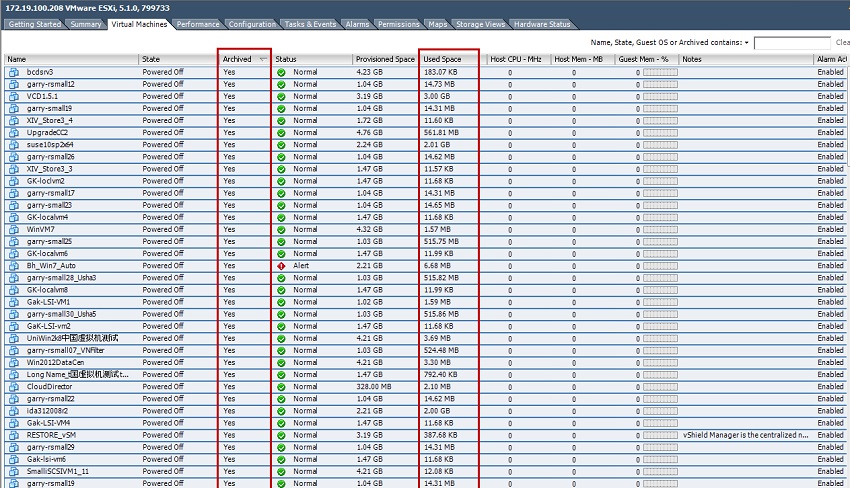
Task: Select the UniWin2k8 virtual machine name
Action: pyautogui.click(x=72, y=338)
